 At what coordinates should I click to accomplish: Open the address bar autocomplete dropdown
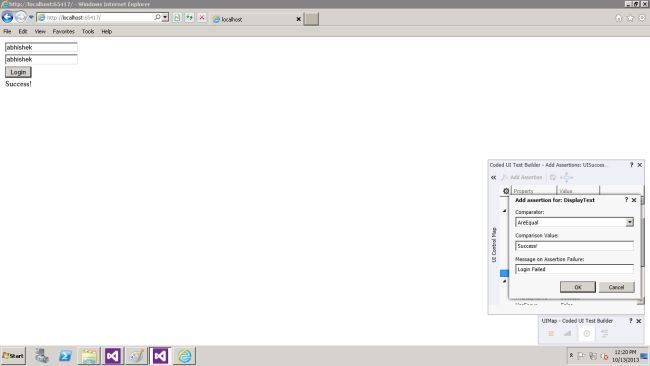pos(165,17)
